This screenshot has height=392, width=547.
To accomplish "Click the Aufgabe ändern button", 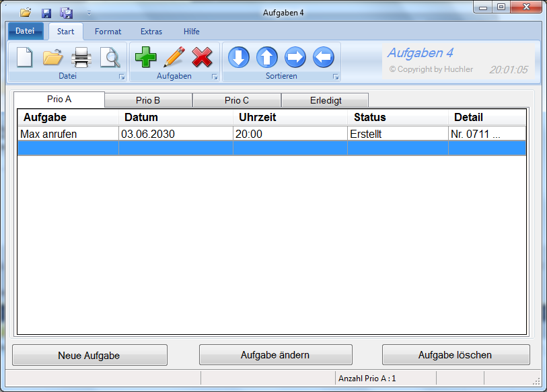I will 276,355.
